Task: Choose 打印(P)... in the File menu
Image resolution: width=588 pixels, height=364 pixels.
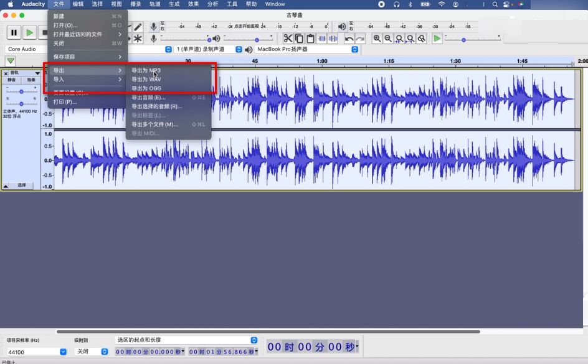Action: (88, 102)
